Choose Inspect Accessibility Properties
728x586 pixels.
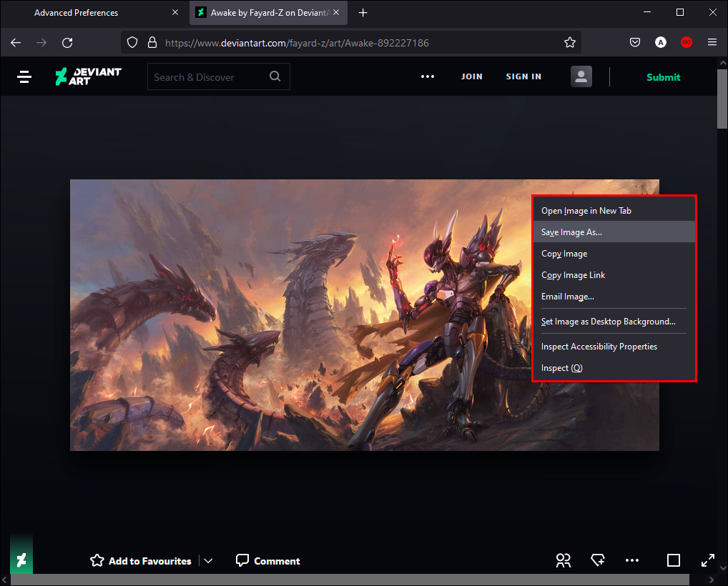614,346
